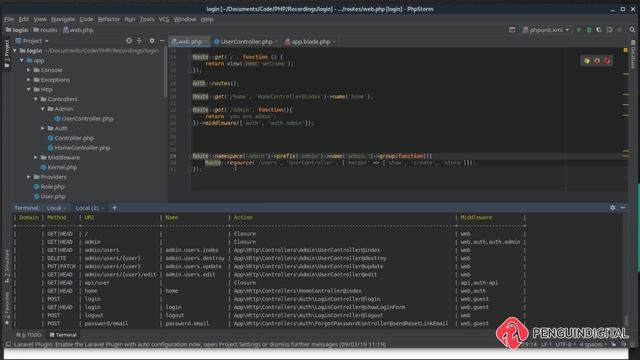Click the profiler run icon beside the coverage icon
640x360 pixels.
pyautogui.click(x=609, y=30)
